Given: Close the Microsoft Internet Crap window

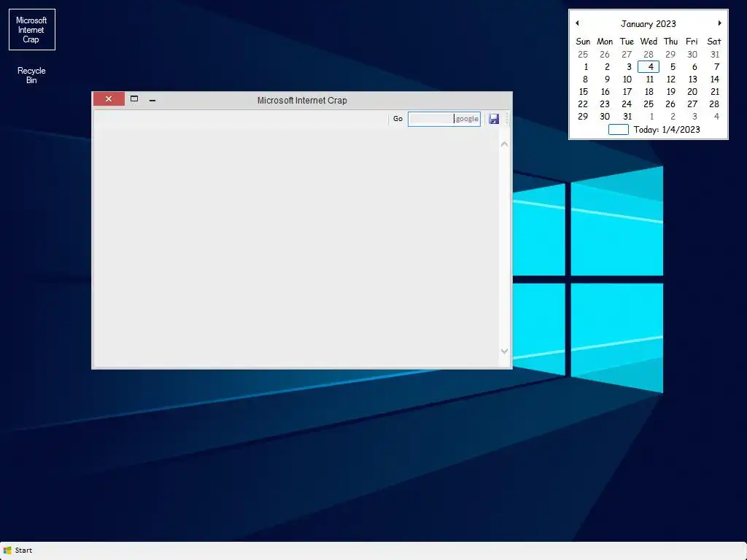Looking at the screenshot, I should coord(109,99).
